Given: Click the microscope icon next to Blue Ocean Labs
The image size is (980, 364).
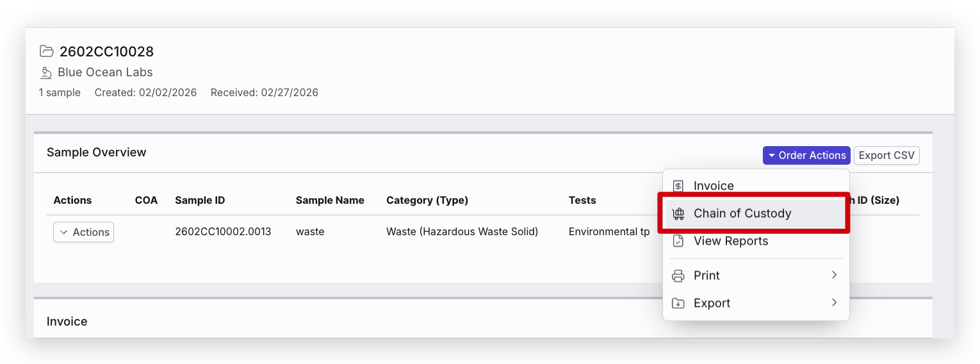Looking at the screenshot, I should (46, 72).
